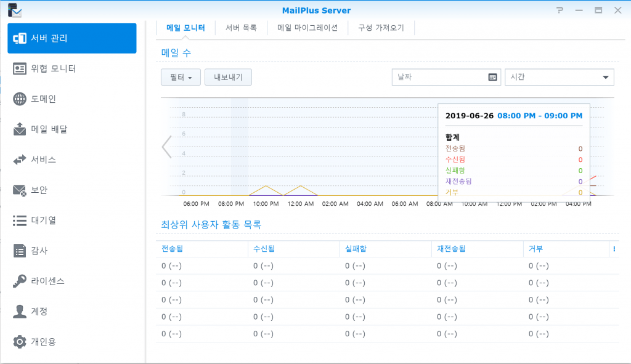The image size is (631, 364).
Task: Select the 서버 관리 sidebar icon
Action: [x=20, y=38]
